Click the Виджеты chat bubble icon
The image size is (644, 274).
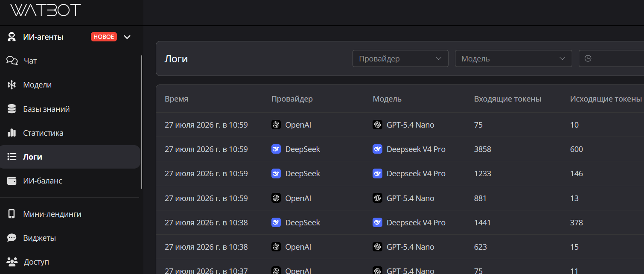click(12, 238)
